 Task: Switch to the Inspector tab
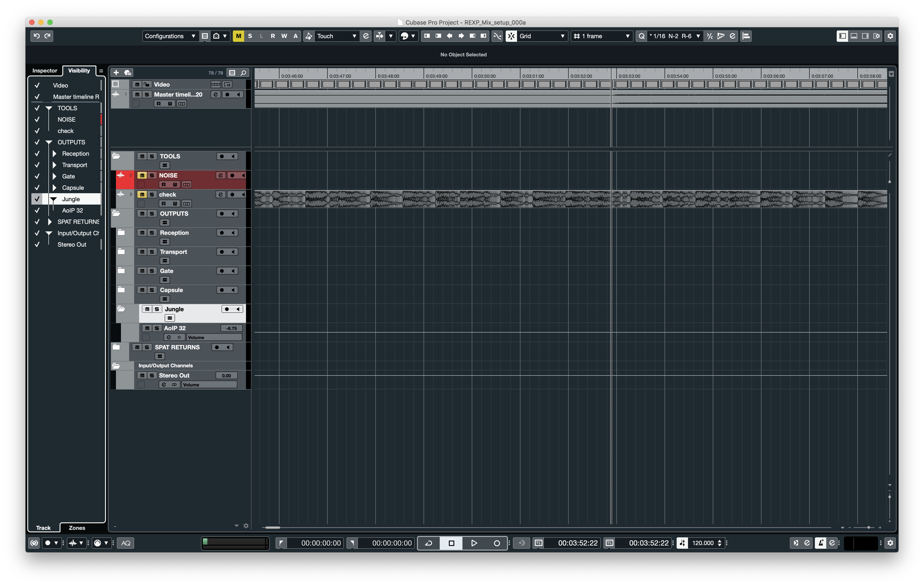[x=45, y=70]
